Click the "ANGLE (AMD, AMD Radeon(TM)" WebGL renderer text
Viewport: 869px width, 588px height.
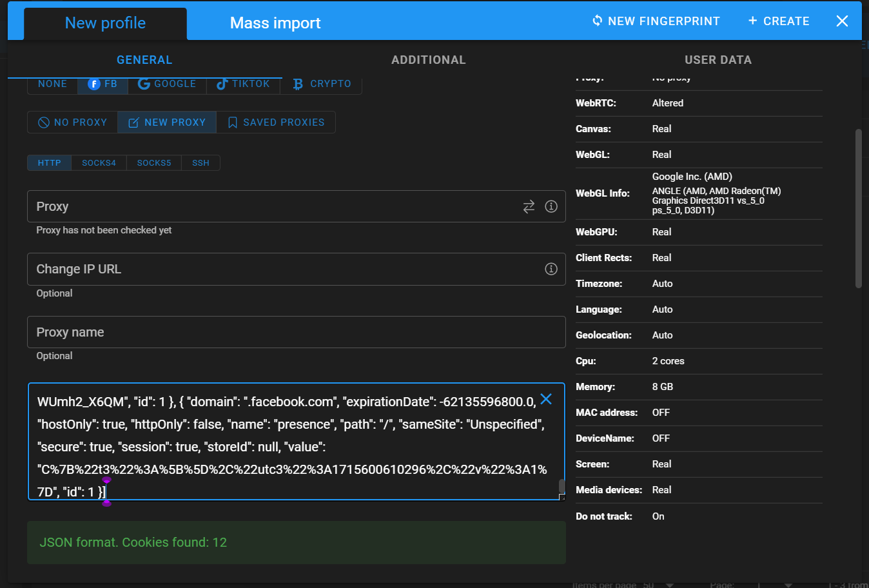pyautogui.click(x=717, y=191)
